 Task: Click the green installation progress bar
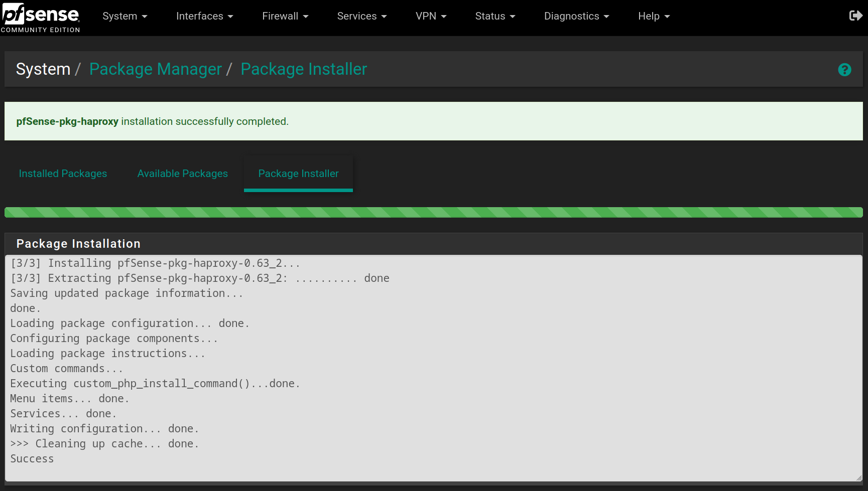point(434,212)
